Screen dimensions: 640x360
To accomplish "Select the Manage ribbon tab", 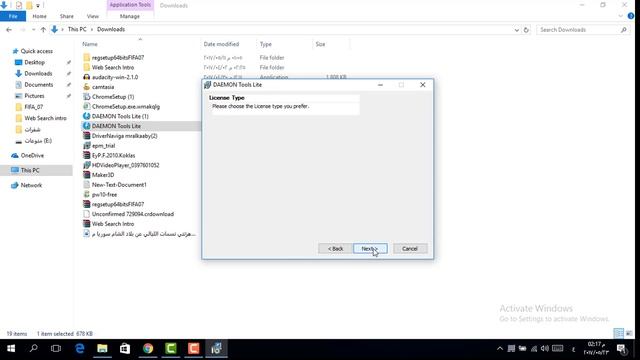I will [130, 16].
